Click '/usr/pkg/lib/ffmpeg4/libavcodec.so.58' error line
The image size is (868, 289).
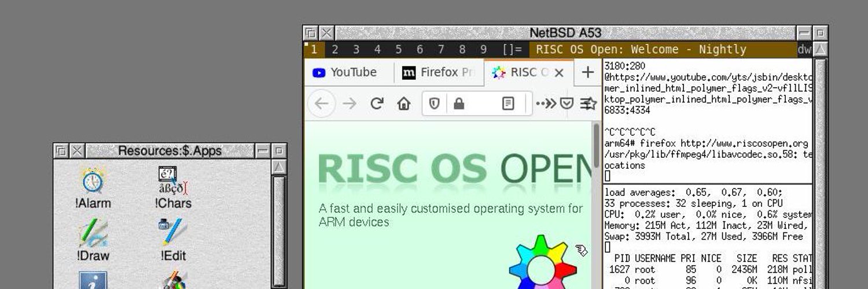[x=708, y=154]
